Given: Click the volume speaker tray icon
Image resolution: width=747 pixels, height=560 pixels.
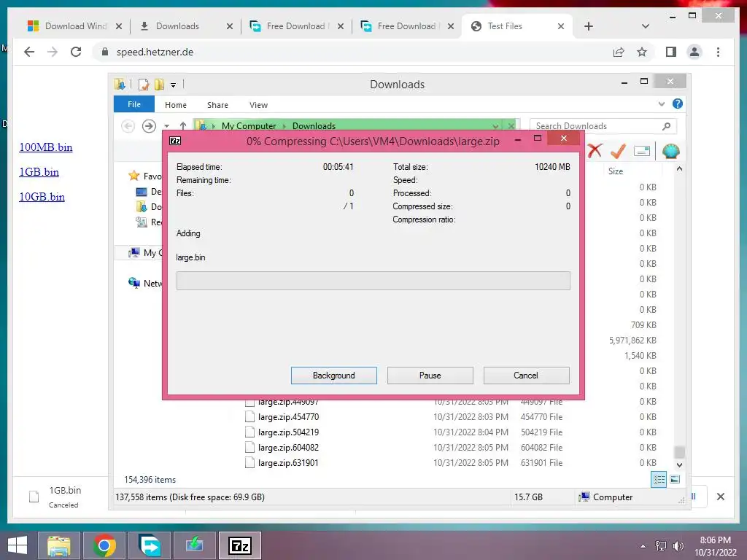Looking at the screenshot, I should [x=678, y=545].
